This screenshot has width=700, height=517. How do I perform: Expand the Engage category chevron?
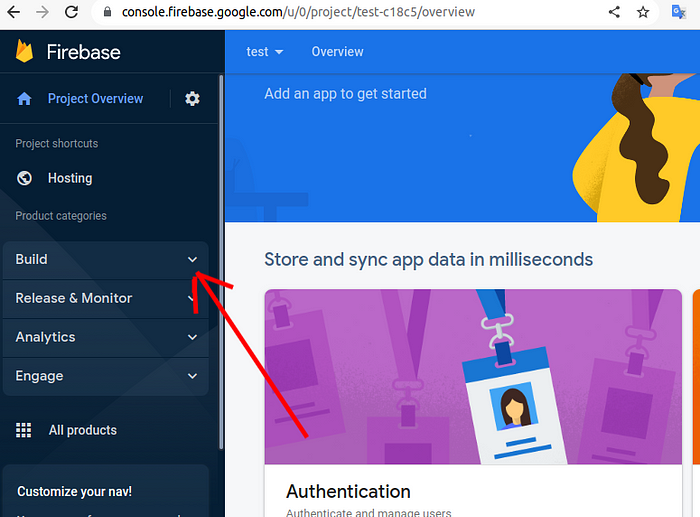tap(192, 376)
